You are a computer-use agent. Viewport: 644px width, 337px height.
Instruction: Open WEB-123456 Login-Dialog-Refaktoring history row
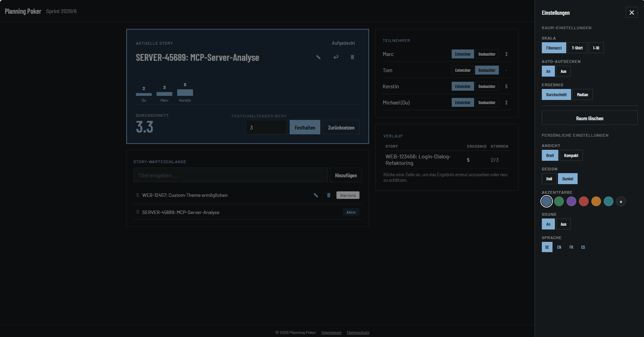click(x=447, y=160)
